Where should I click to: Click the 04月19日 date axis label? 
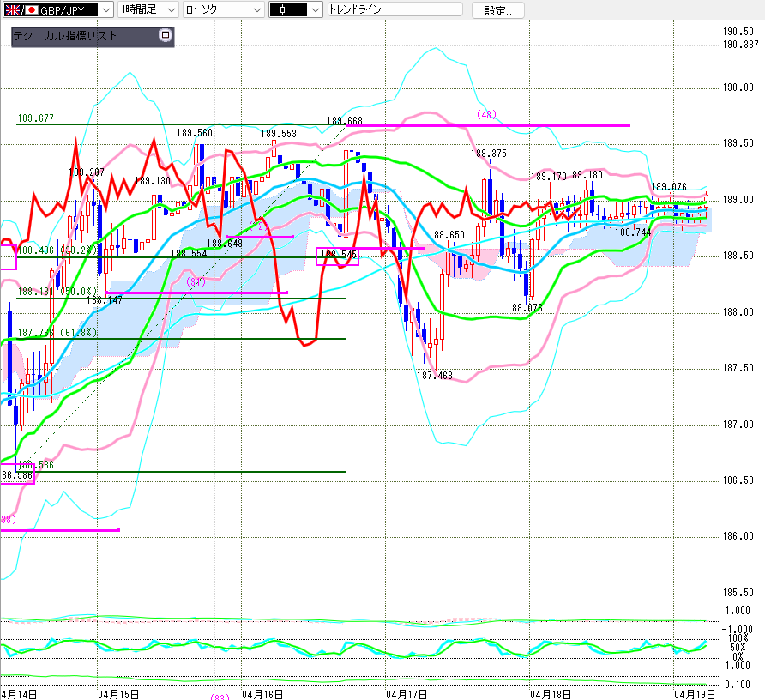point(695,694)
